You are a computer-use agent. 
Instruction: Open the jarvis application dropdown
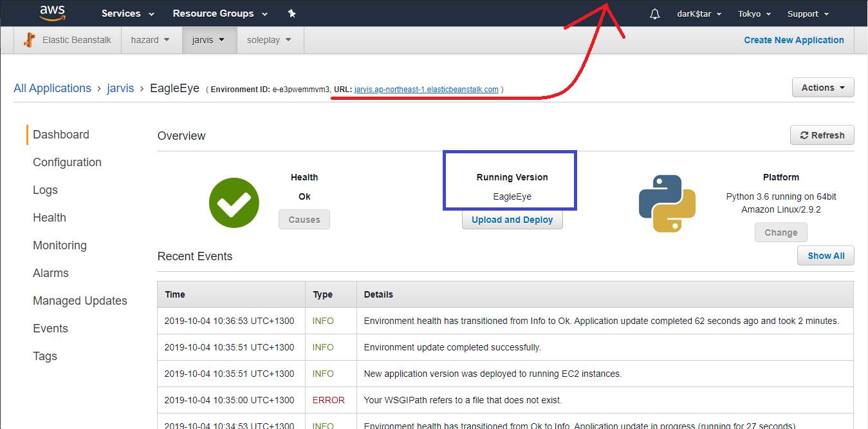click(x=208, y=40)
